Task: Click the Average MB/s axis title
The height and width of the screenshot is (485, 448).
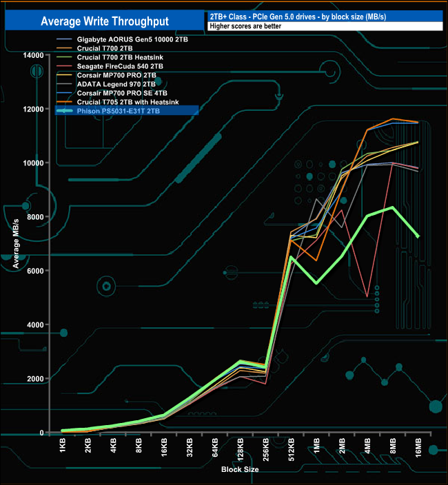Action: coord(16,243)
